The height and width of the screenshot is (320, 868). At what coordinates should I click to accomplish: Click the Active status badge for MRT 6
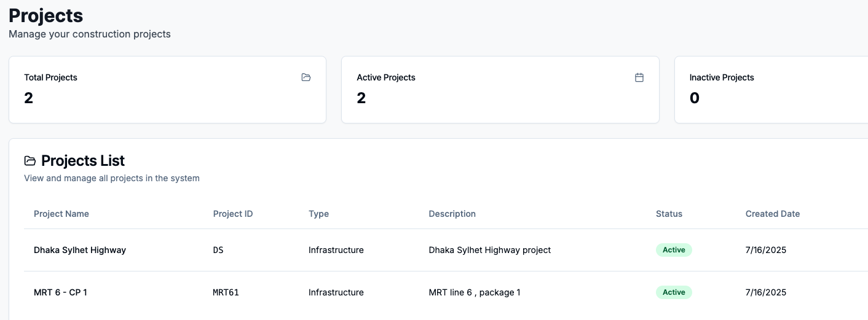(674, 292)
